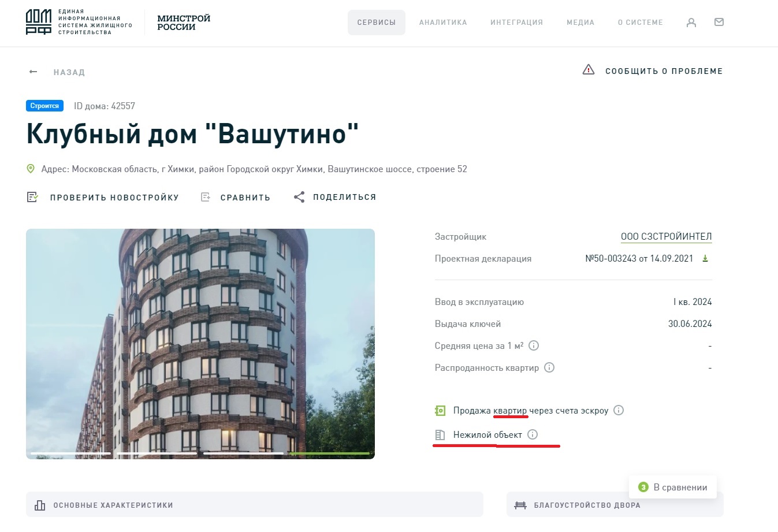This screenshot has height=532, width=778.
Task: Click the back arrow next to НАЗАД
Action: (33, 72)
